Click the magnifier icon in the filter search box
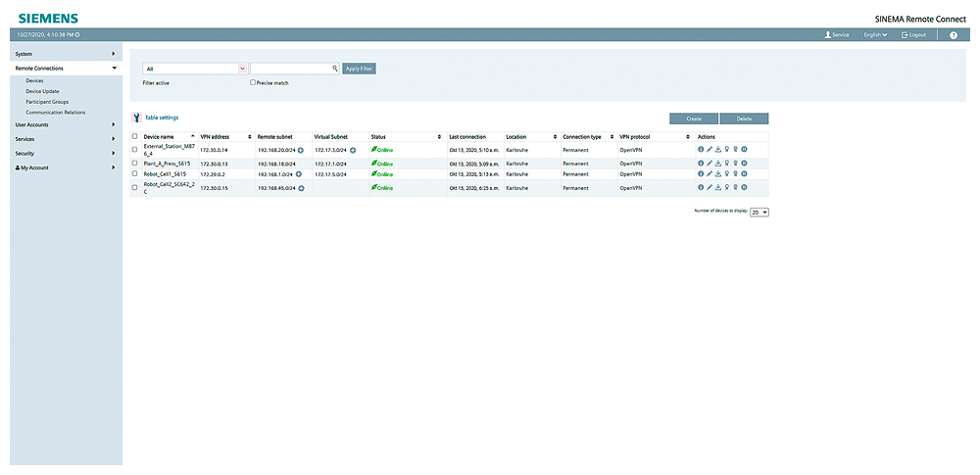 [x=334, y=69]
